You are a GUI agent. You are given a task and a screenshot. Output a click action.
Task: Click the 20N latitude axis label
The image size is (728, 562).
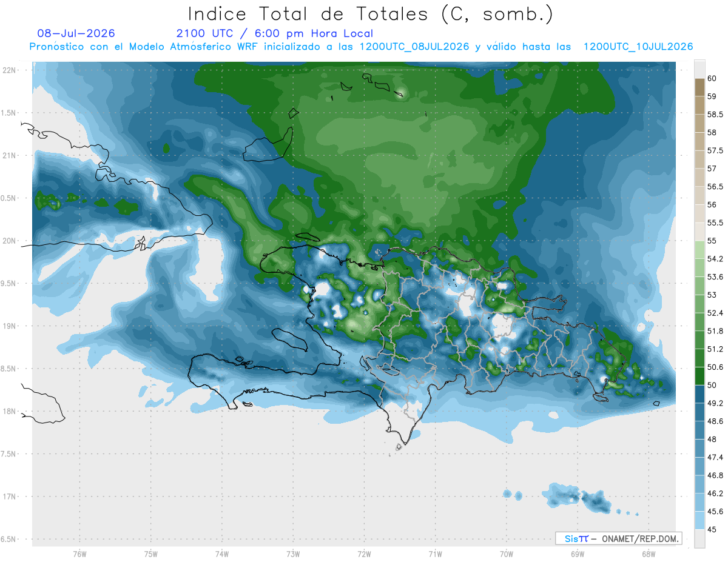[x=8, y=241]
